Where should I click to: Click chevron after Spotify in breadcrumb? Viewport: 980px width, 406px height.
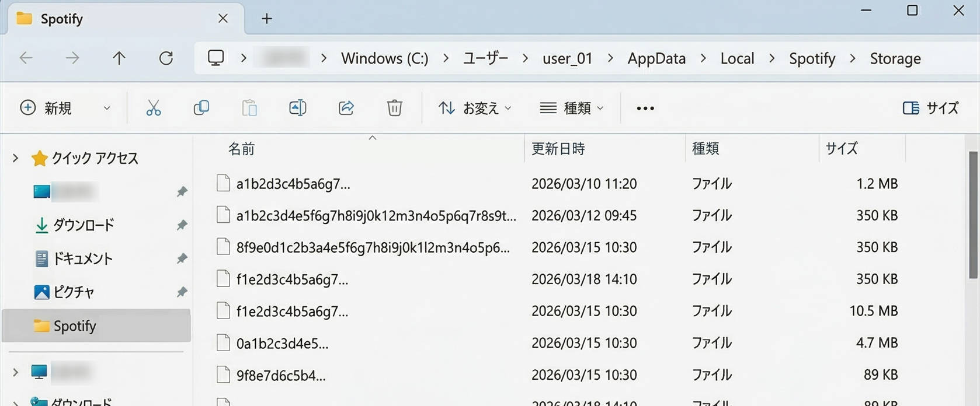click(853, 58)
